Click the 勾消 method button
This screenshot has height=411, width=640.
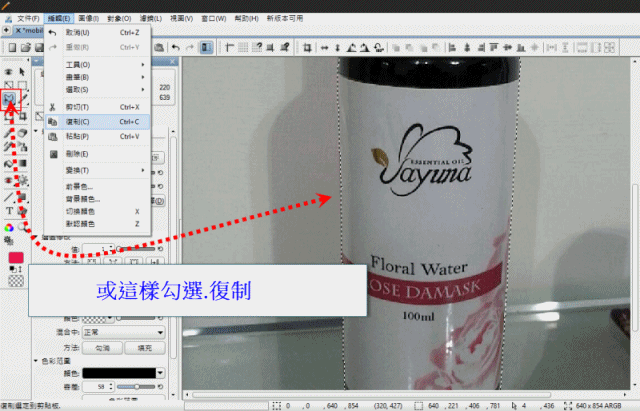pos(102,348)
